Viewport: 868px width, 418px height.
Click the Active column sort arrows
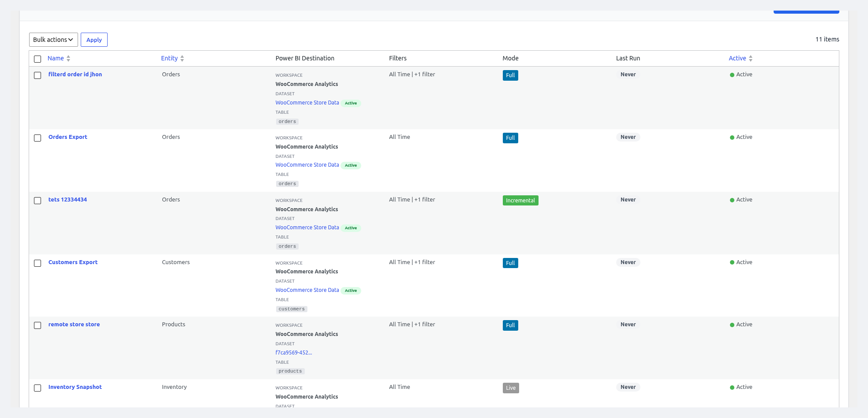751,58
